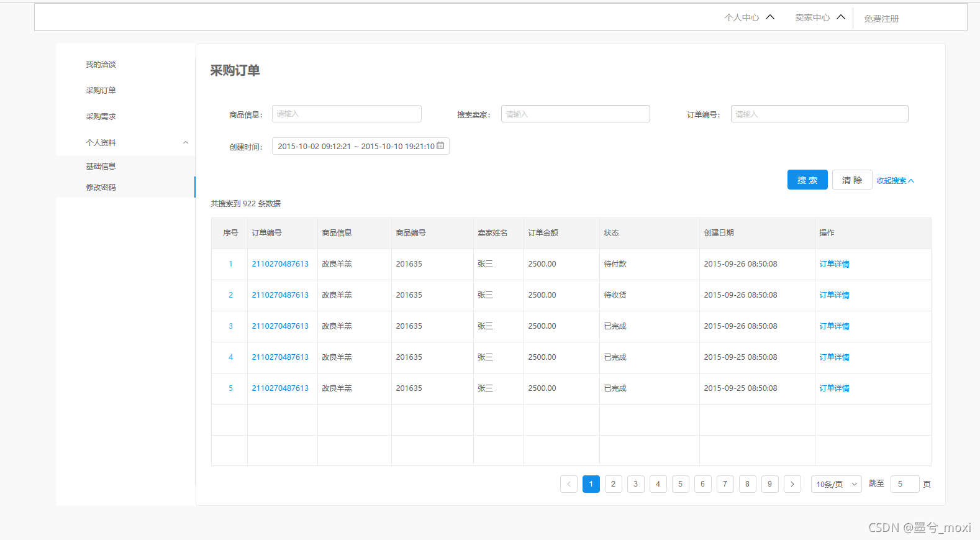Open 订单详情 for the 待收货 order

click(834, 295)
